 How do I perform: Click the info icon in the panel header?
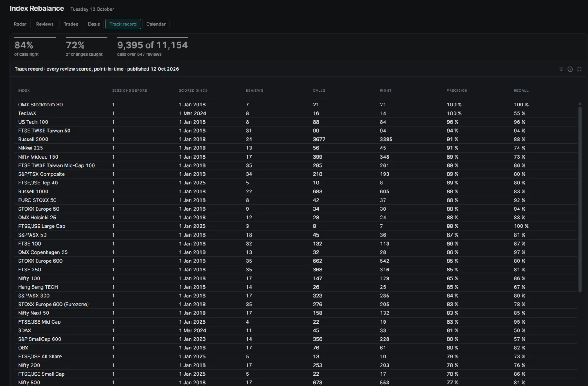570,69
